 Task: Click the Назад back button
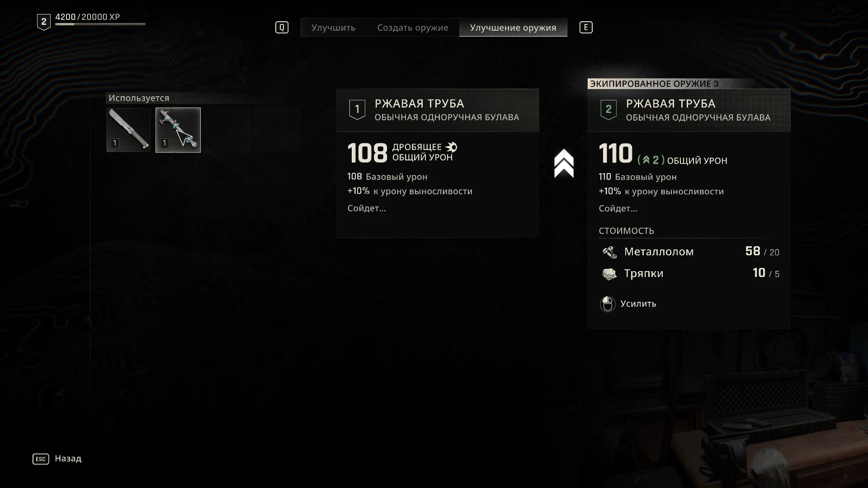[68, 459]
